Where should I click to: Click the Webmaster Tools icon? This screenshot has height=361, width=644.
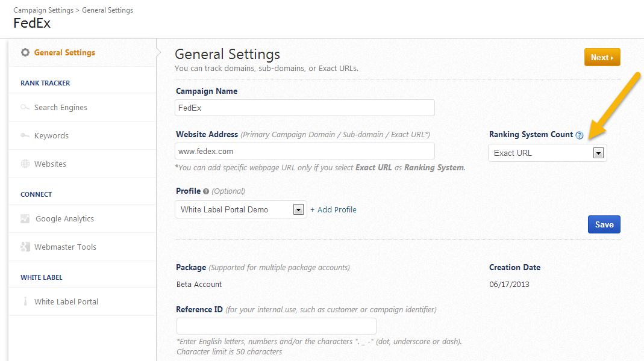[25, 247]
